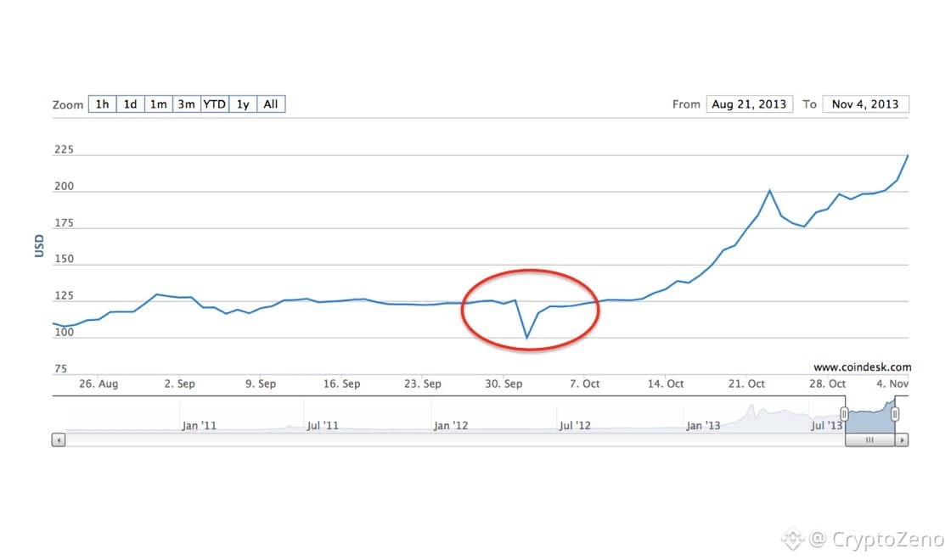Click the 21. Oct axis label
The width and height of the screenshot is (951, 560).
(x=746, y=384)
